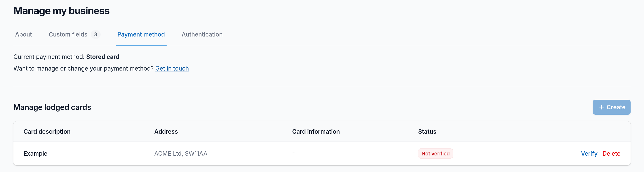Image resolution: width=644 pixels, height=172 pixels.
Task: Select the Payment method tab
Action: (x=141, y=34)
